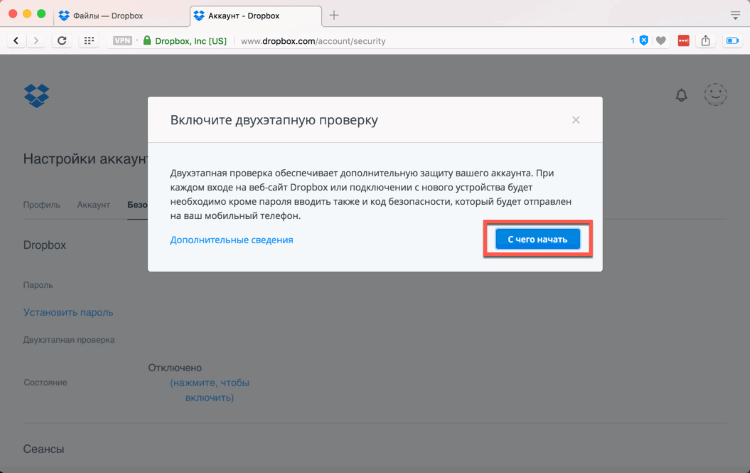Reload the page with the refresh button

pos(62,41)
